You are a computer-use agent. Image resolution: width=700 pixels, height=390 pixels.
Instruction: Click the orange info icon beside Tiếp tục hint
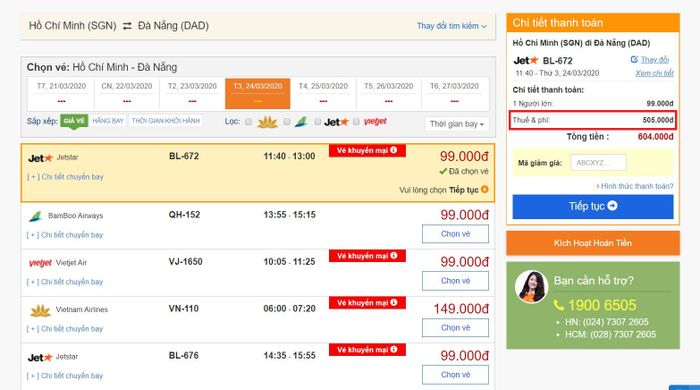[484, 190]
